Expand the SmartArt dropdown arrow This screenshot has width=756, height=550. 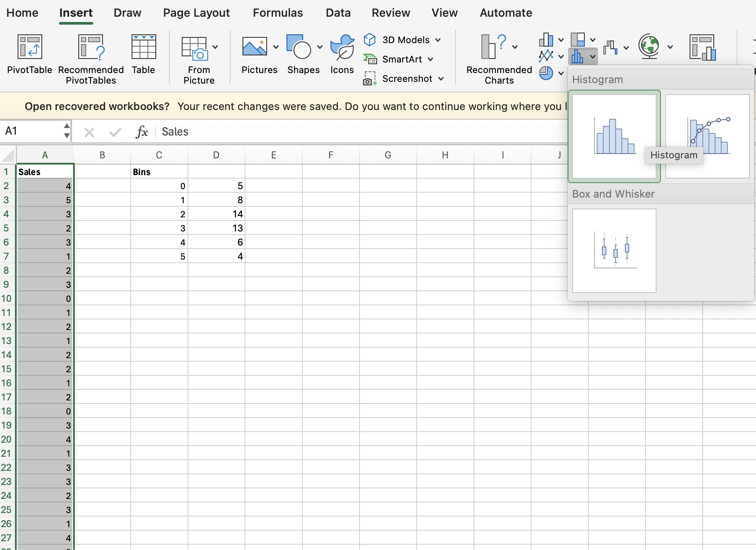pyautogui.click(x=430, y=59)
